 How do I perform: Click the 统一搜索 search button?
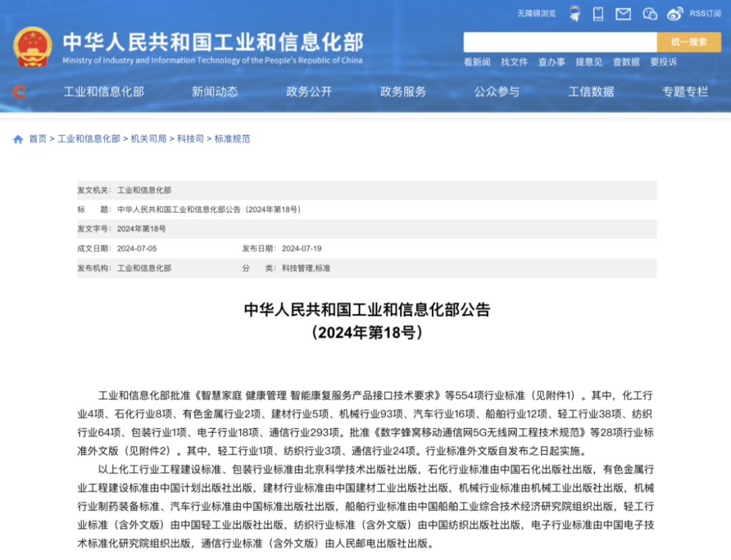click(690, 42)
